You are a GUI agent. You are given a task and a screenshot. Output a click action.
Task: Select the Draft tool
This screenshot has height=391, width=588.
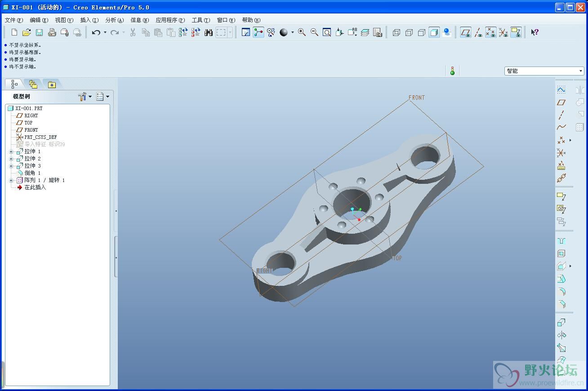pyautogui.click(x=561, y=279)
